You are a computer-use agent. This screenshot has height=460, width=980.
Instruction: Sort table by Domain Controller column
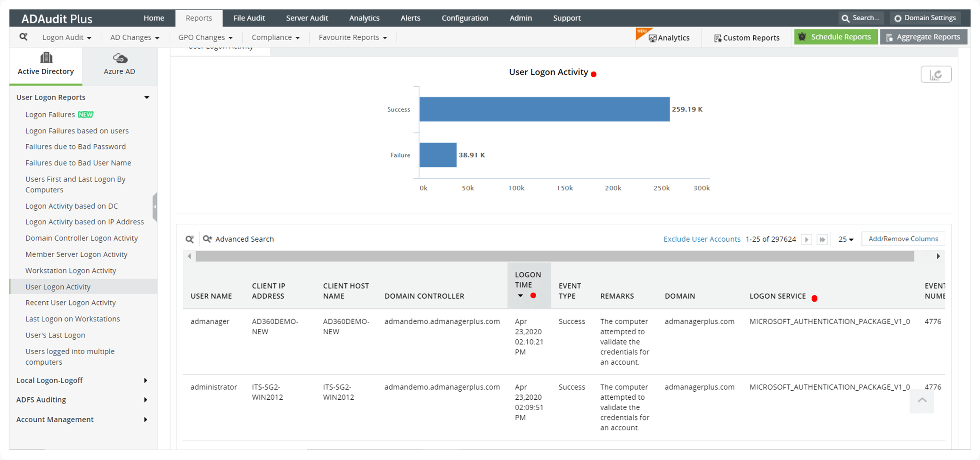425,296
